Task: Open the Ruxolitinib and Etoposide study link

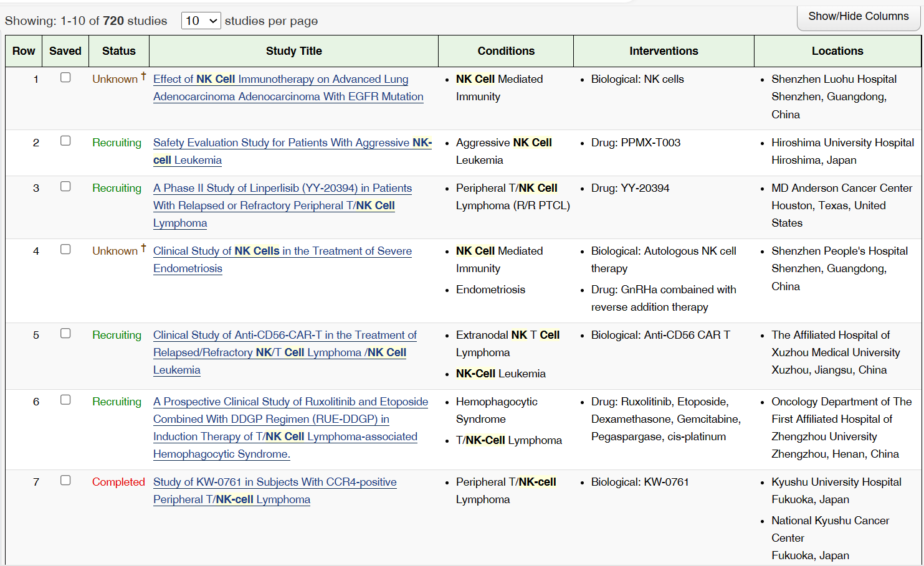Action: point(290,402)
